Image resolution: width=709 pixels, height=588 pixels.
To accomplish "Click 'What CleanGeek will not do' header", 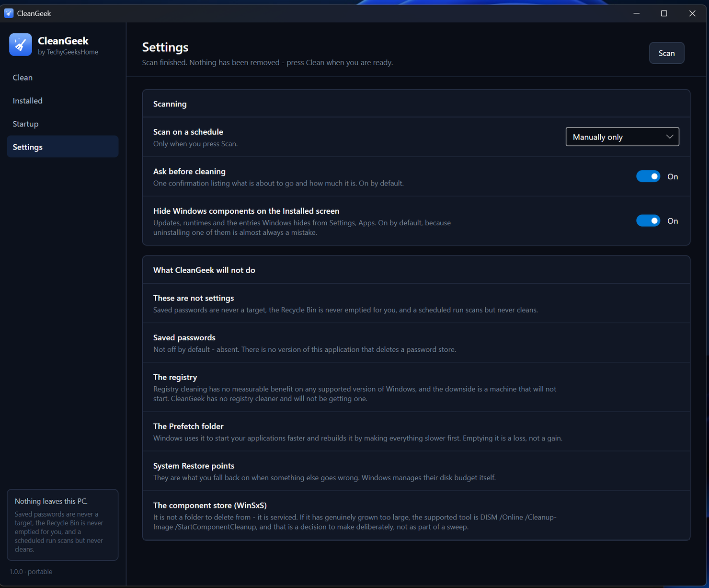I will pos(204,270).
